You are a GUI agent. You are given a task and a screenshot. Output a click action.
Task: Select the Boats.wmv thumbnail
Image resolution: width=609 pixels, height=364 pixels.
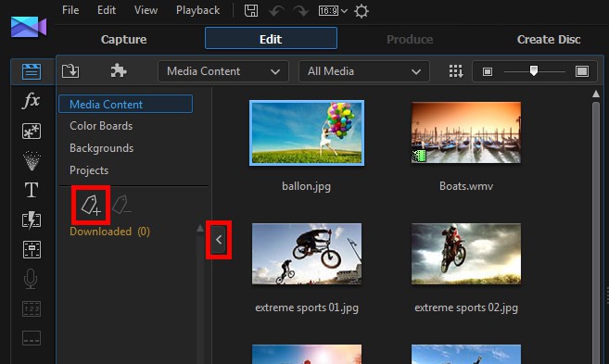click(x=466, y=132)
